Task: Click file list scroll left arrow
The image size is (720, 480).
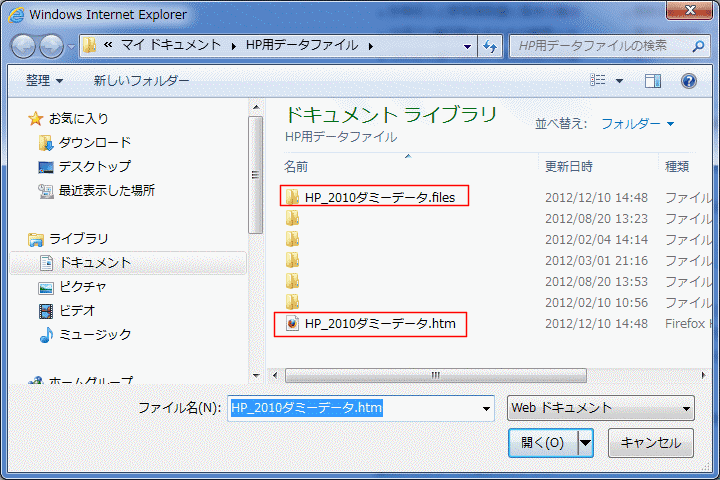Action: click(275, 375)
